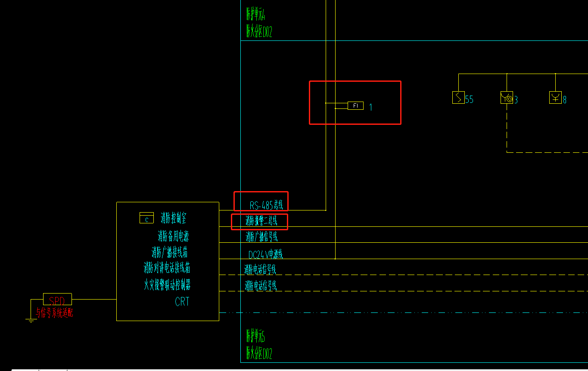Click the manual call point symbol beside 3
588x371 pixels.
tap(507, 98)
